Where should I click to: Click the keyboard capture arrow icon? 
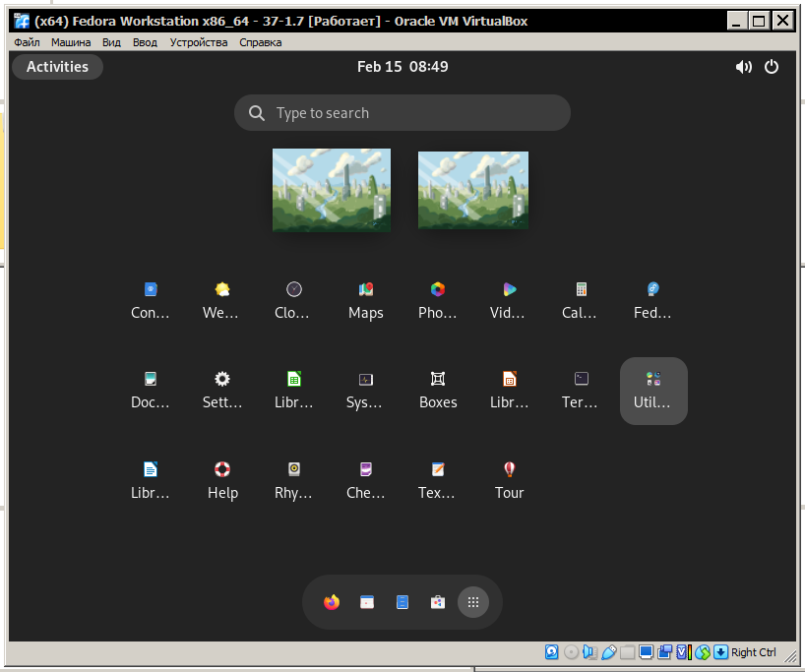click(x=720, y=652)
